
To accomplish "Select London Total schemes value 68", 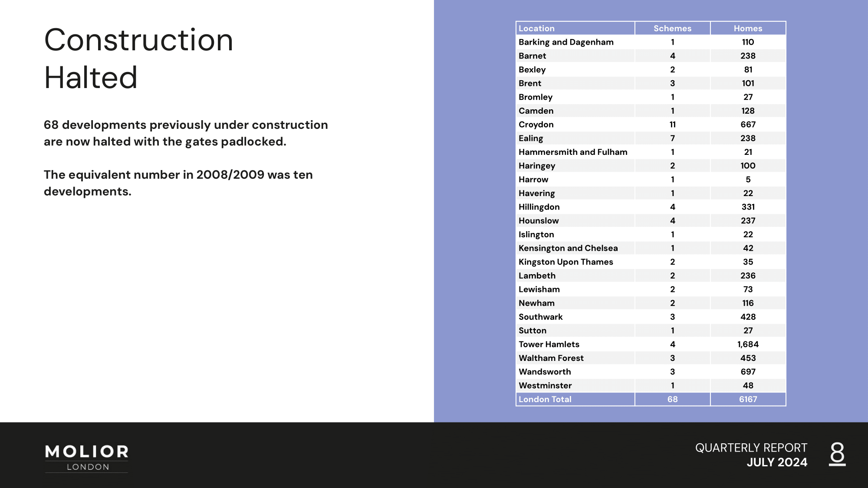I will click(x=672, y=400).
